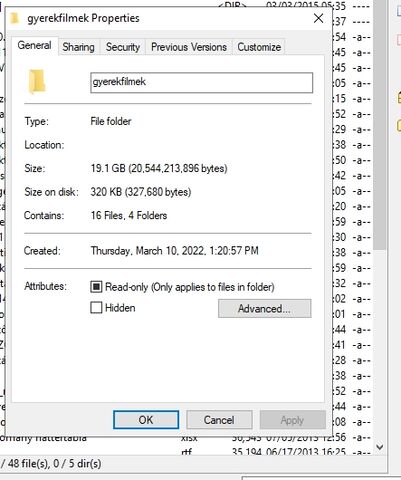Click the folder icon in the title bar
This screenshot has width=401, height=480.
tap(15, 18)
